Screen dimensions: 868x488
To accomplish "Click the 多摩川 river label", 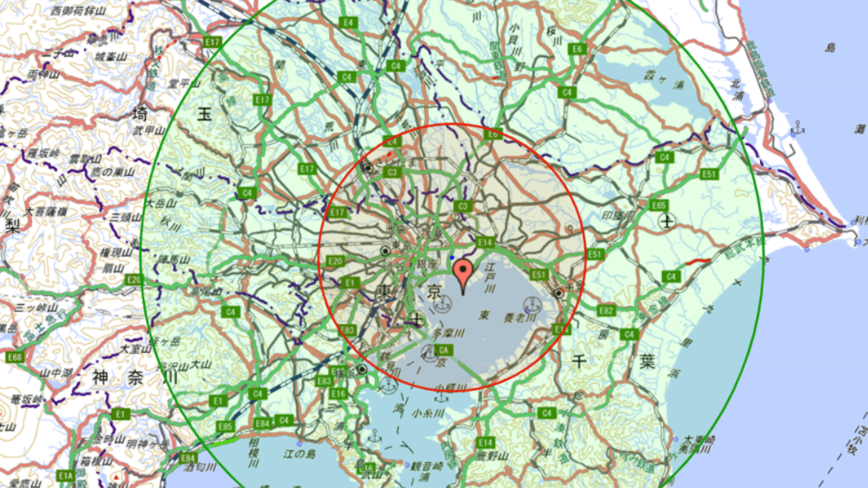I will tap(449, 333).
